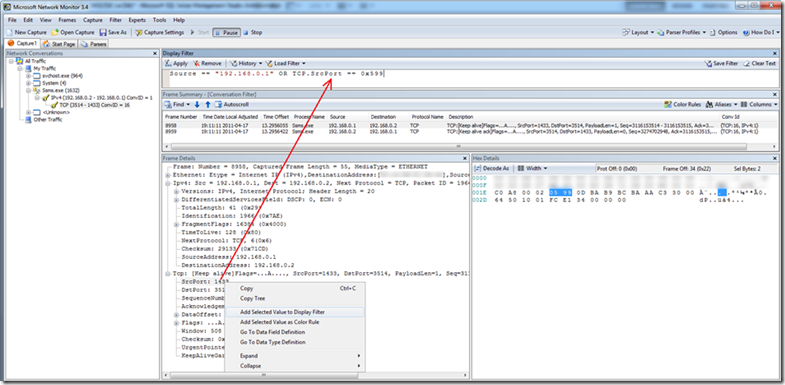Open the Load Filter dropdown
The height and width of the screenshot is (385, 785).
[x=286, y=64]
